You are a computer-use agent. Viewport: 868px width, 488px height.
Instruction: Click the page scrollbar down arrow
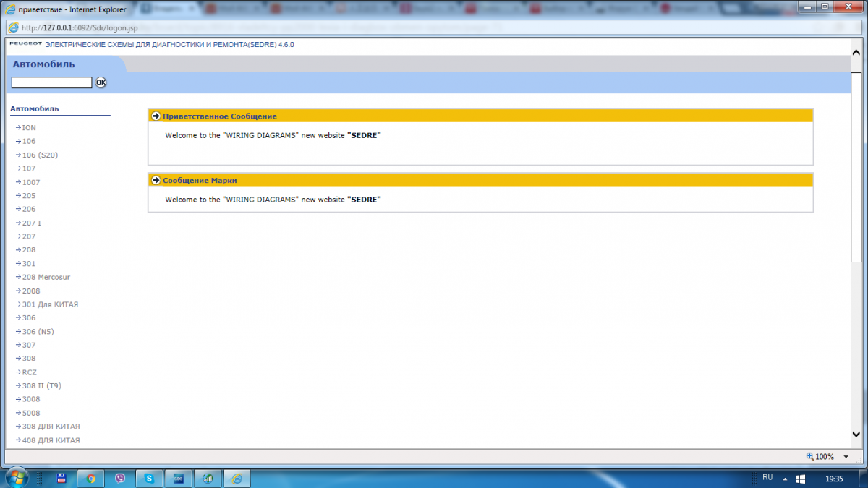(x=856, y=435)
